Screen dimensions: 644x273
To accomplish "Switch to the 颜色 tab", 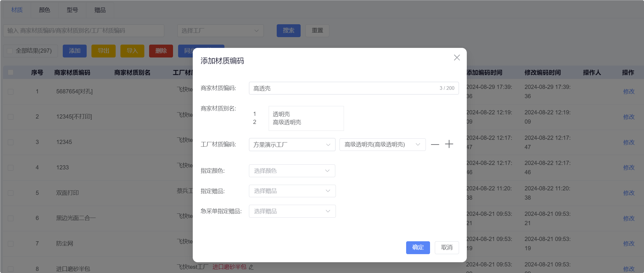I will click(x=45, y=10).
